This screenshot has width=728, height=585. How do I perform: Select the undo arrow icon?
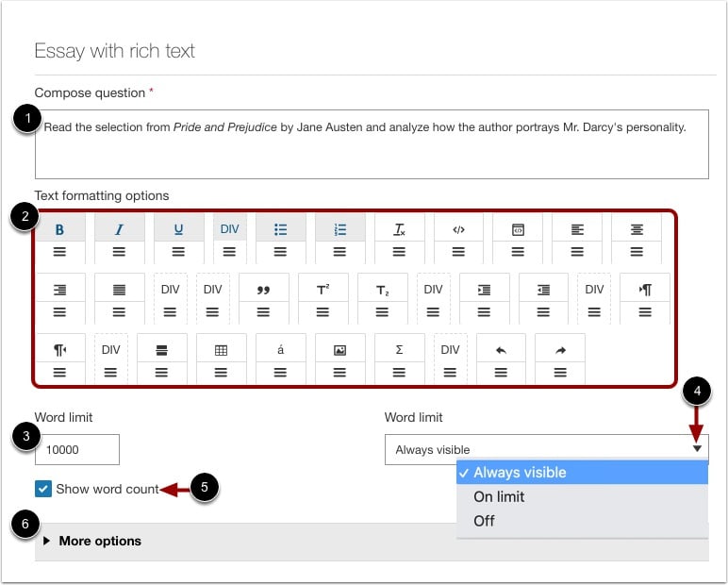[501, 349]
